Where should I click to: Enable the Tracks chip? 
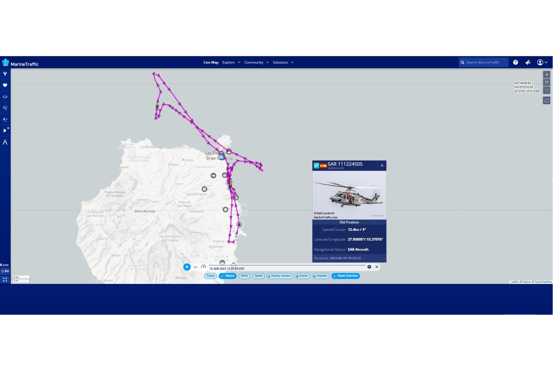[x=210, y=276]
